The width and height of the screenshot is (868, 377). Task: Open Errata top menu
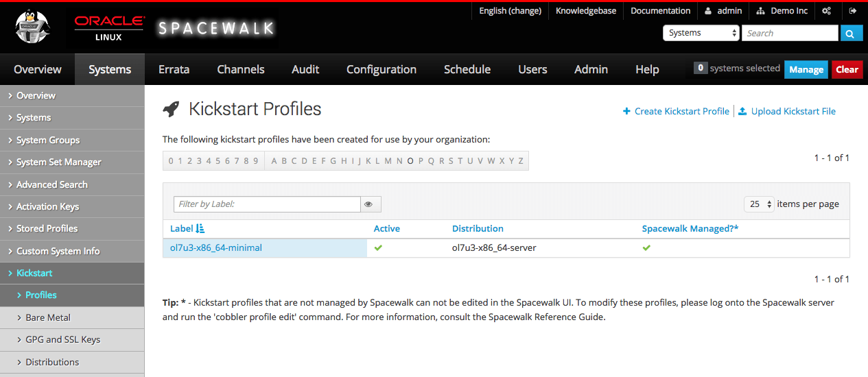(174, 69)
